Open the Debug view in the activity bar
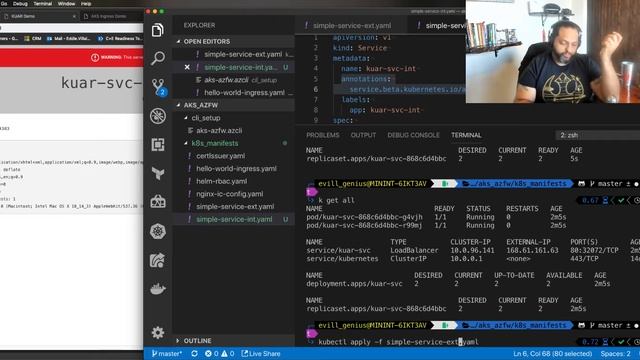The height and width of the screenshot is (360, 640). pyautogui.click(x=158, y=116)
